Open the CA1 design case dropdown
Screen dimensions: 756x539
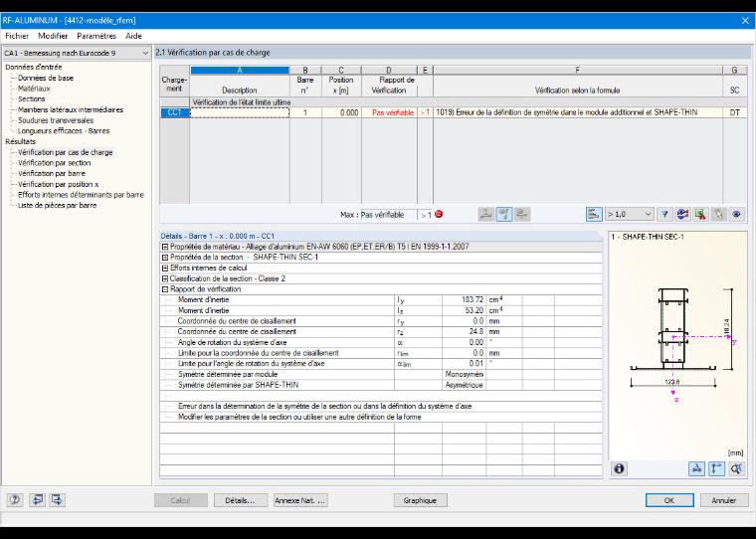77,53
